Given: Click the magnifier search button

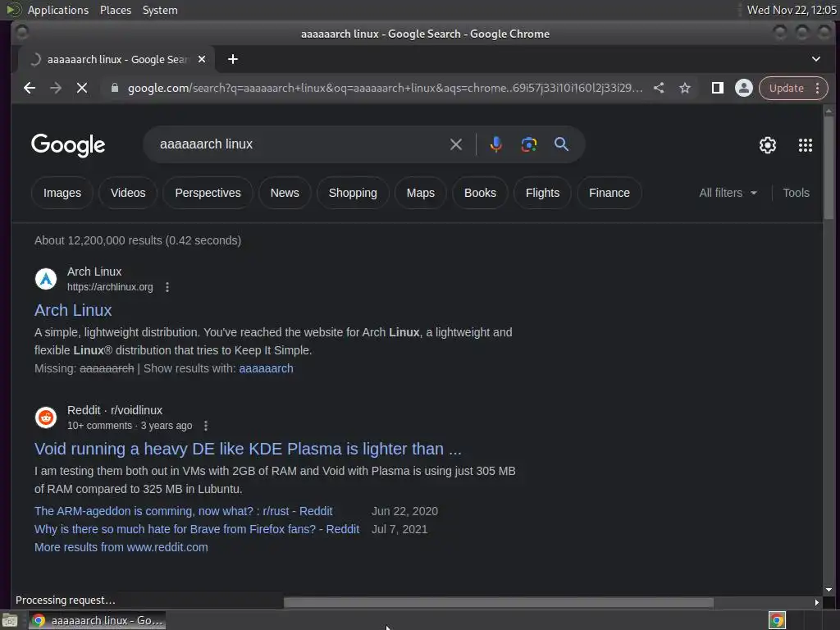Looking at the screenshot, I should 561,144.
